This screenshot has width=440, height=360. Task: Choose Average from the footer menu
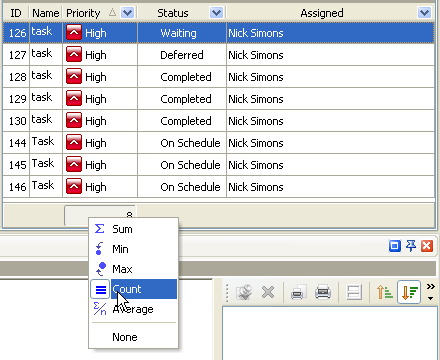134,309
